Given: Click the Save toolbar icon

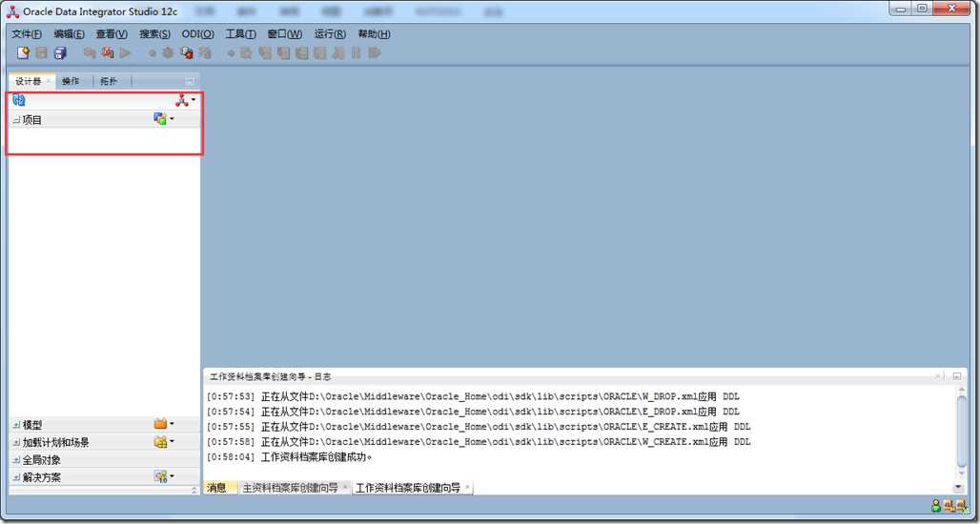Looking at the screenshot, I should point(41,53).
